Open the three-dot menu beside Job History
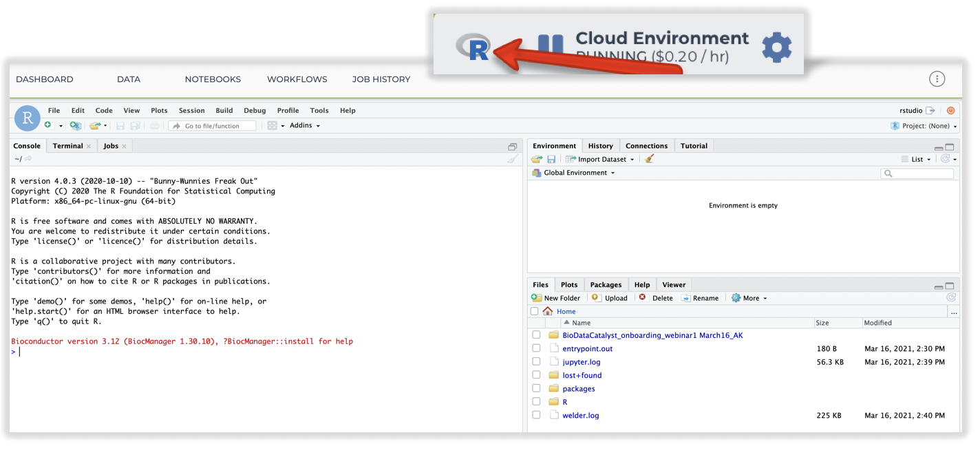The image size is (980, 457). [937, 79]
